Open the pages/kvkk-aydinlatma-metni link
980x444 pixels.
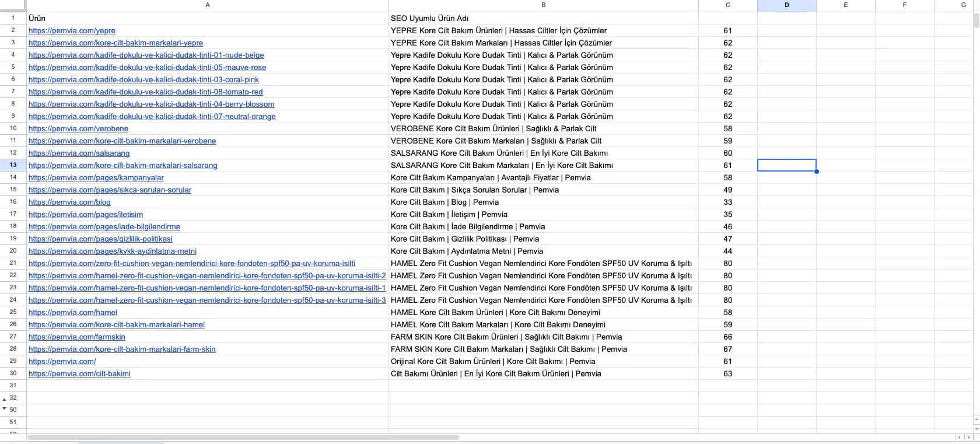pos(113,251)
